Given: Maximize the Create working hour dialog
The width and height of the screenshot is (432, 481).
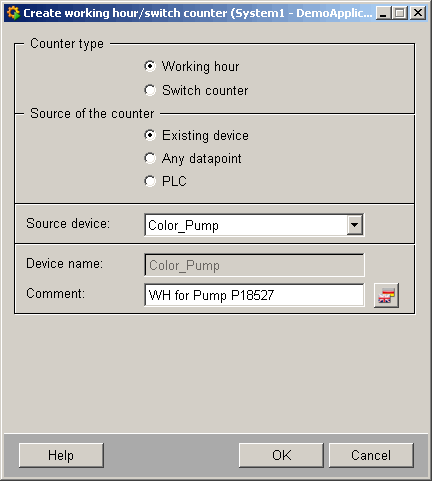Looking at the screenshot, I should coord(400,13).
